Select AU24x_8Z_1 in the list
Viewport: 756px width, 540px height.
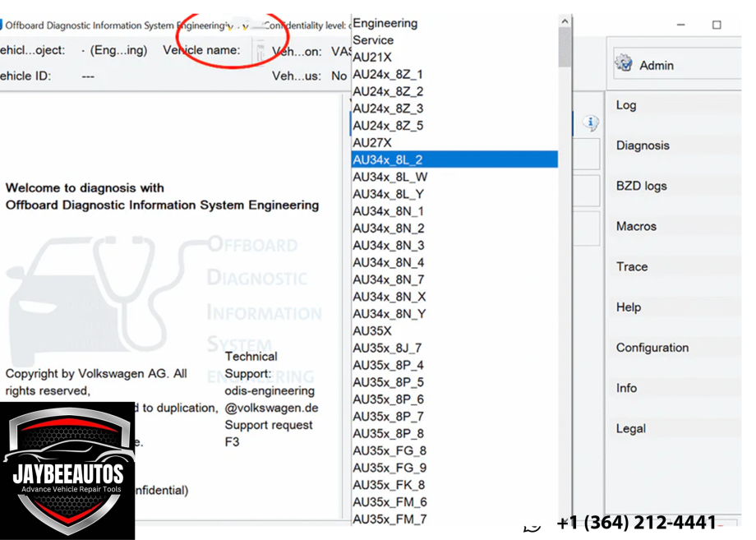tap(454, 74)
